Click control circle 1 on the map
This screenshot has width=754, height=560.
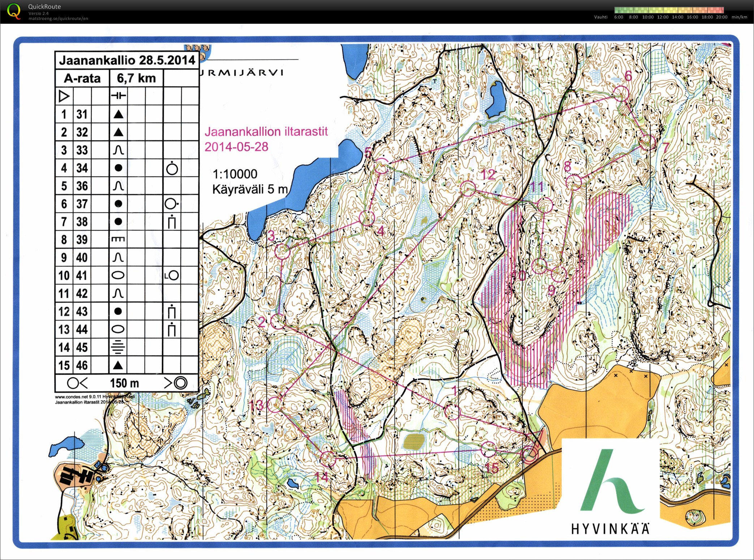[x=452, y=412]
